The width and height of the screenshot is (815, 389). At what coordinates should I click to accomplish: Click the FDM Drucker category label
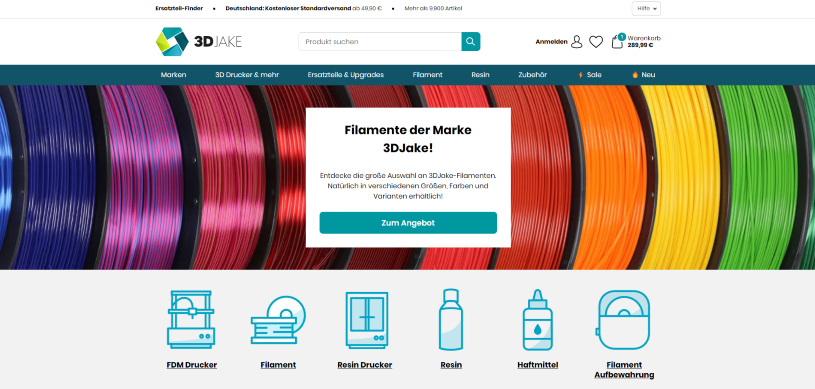point(192,365)
